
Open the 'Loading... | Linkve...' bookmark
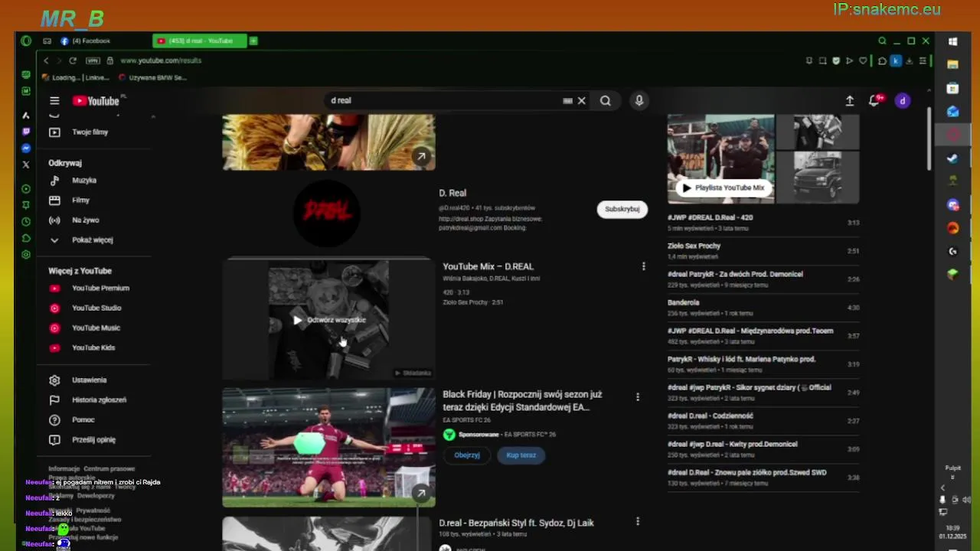coord(76,77)
